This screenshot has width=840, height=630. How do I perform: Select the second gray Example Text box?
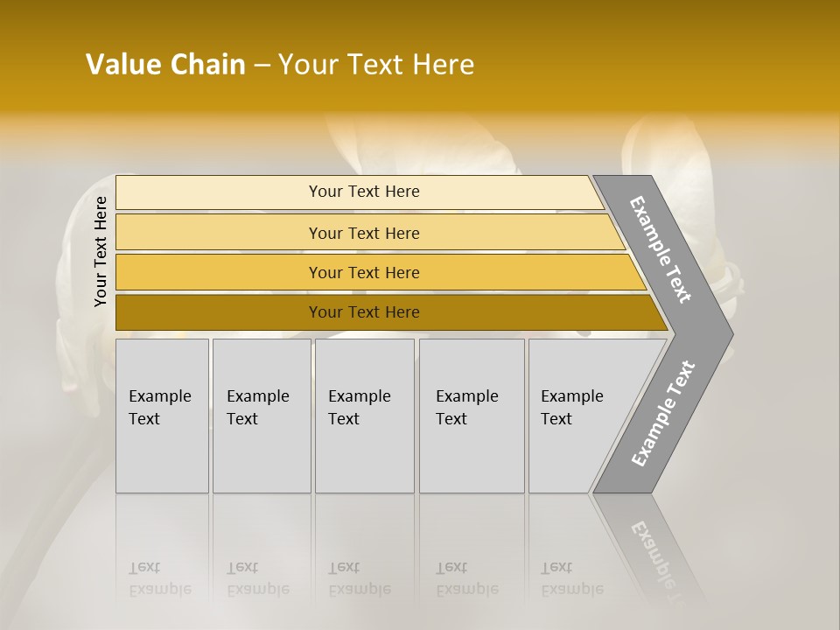[261, 416]
